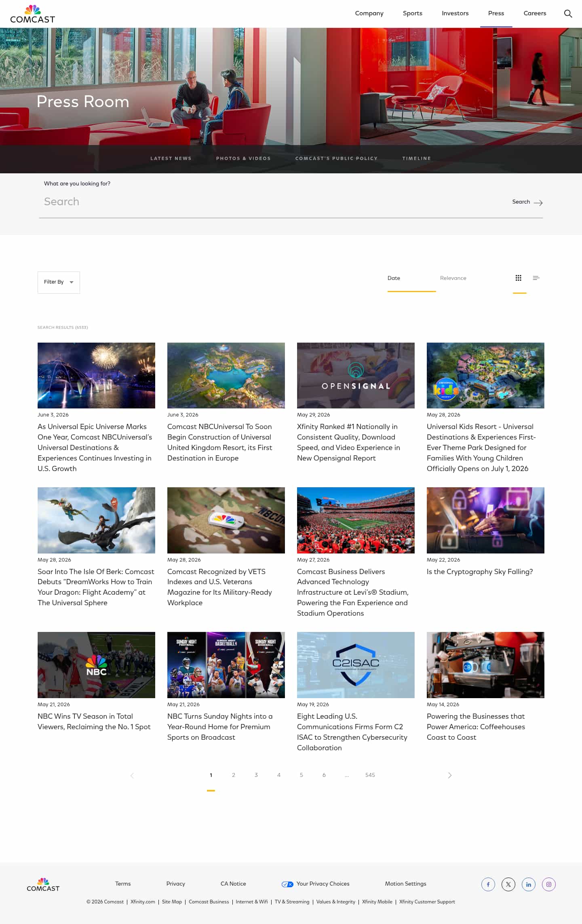This screenshot has height=924, width=582.
Task: Click the Search arrow button
Action: (527, 202)
